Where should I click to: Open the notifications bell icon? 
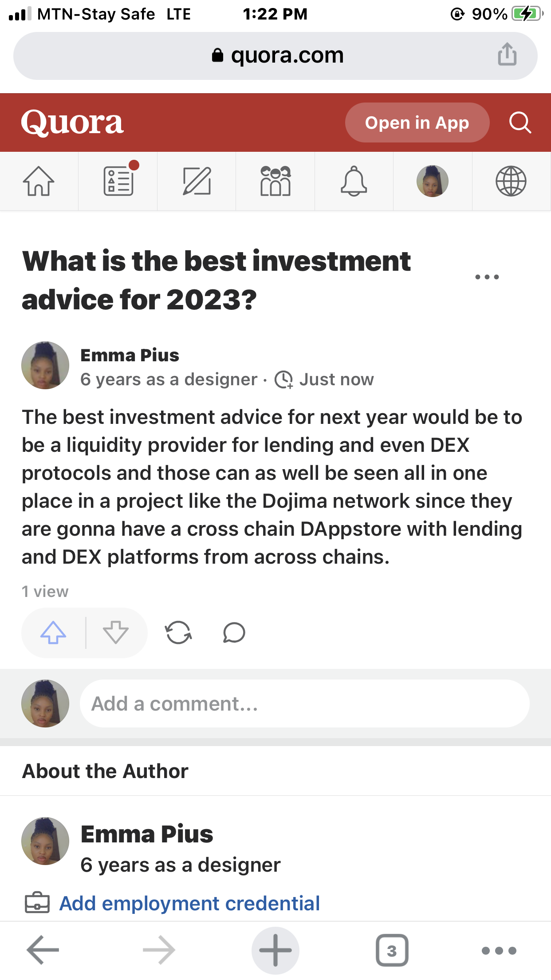point(354,181)
